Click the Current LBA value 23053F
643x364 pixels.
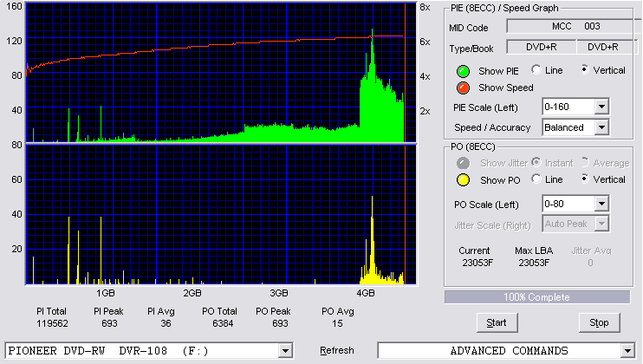(477, 263)
